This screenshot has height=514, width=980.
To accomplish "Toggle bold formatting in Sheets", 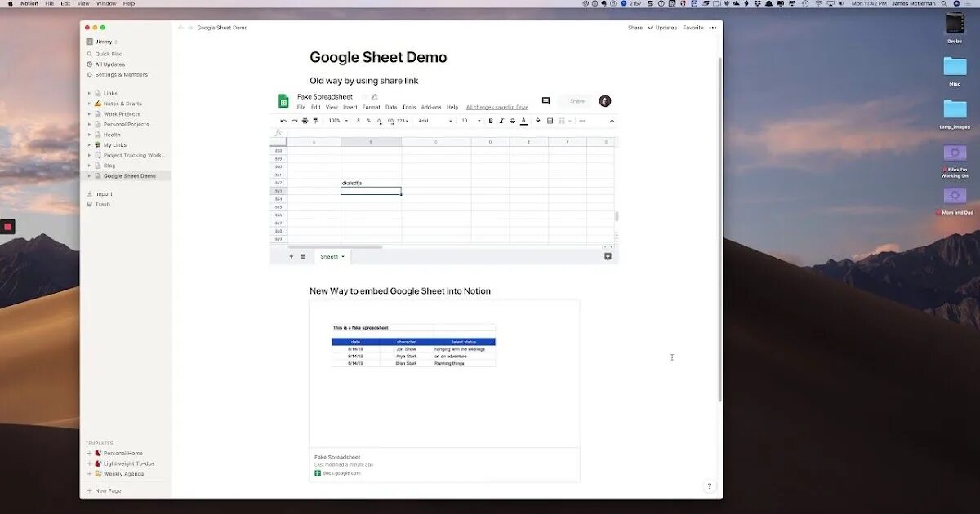I will point(491,121).
